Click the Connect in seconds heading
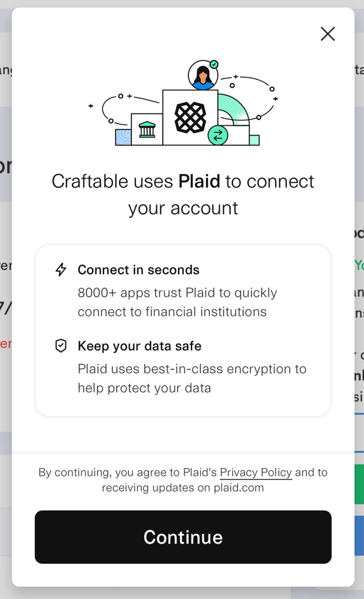Screen dimensions: 364x599 click(x=138, y=269)
